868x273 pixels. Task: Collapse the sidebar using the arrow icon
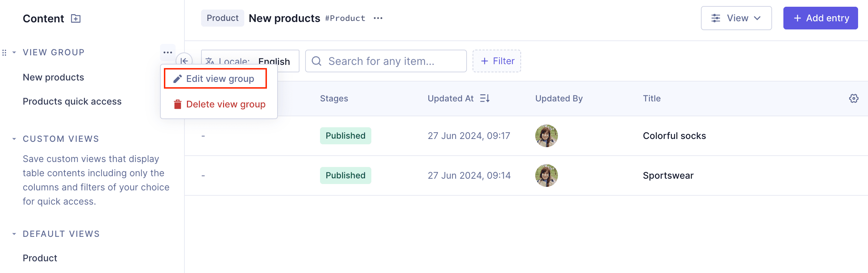tap(185, 61)
